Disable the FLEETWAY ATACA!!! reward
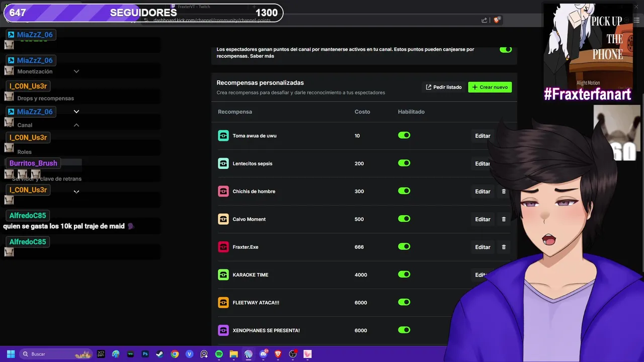Viewport: 644px width, 362px height. pyautogui.click(x=404, y=302)
